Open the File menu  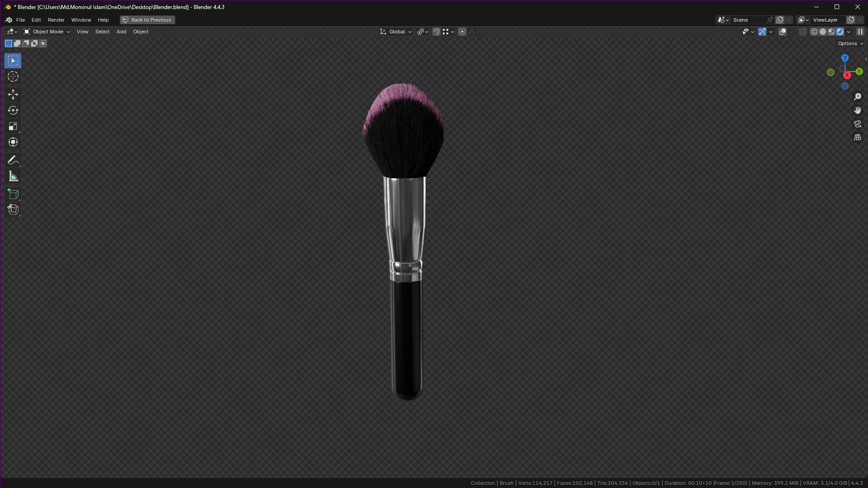click(x=20, y=20)
